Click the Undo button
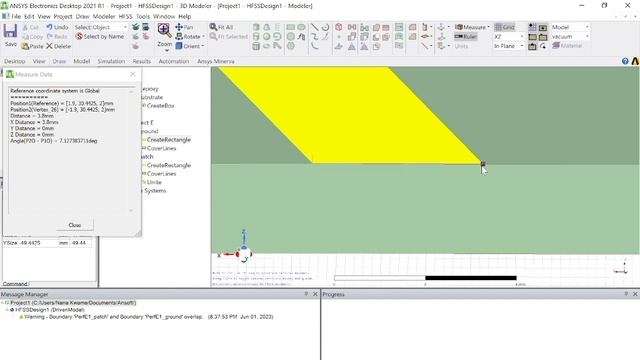Image resolution: width=640 pixels, height=360 pixels. coord(57,27)
